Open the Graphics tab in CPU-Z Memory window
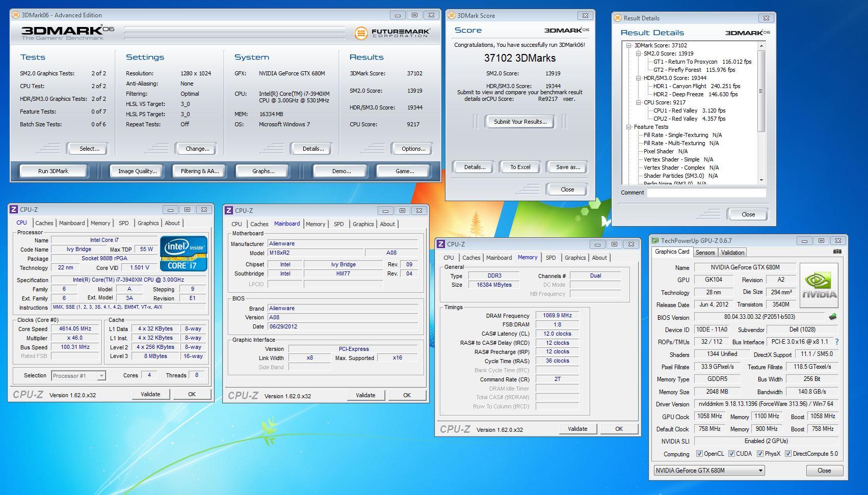 click(575, 258)
